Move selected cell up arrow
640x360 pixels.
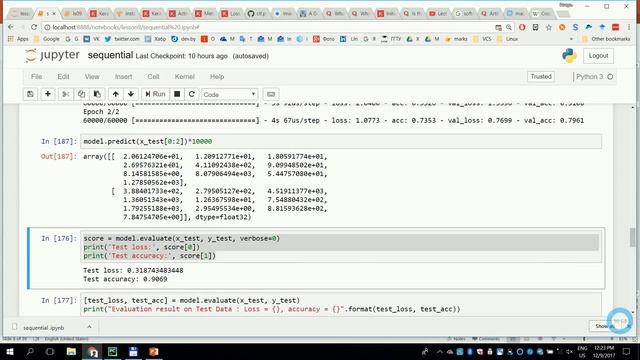tap(116, 94)
